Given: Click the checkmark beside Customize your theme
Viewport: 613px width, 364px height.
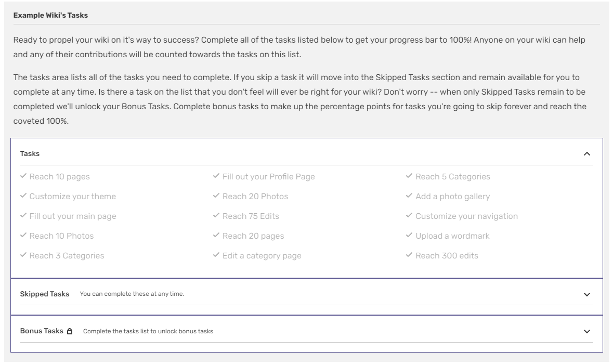Looking at the screenshot, I should coord(23,196).
